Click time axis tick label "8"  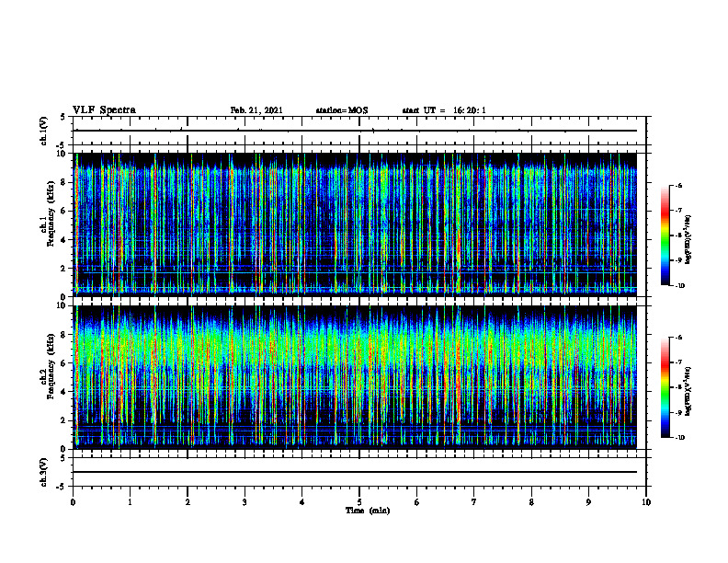click(x=531, y=502)
